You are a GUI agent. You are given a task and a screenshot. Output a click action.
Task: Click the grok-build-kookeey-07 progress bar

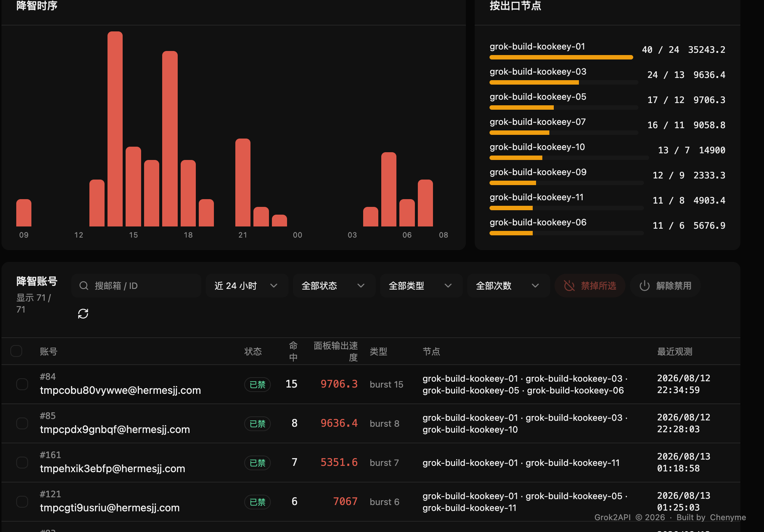click(564, 133)
